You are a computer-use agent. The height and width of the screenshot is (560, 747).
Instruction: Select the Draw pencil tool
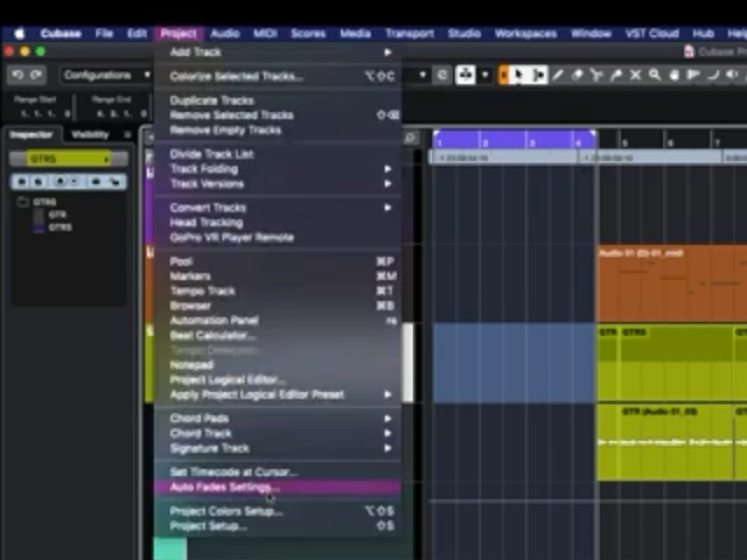(558, 75)
